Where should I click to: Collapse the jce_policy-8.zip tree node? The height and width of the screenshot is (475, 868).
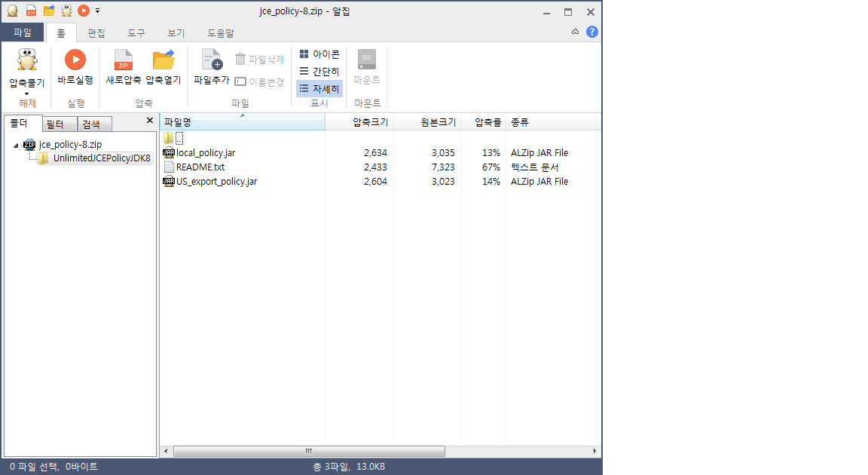coord(16,146)
